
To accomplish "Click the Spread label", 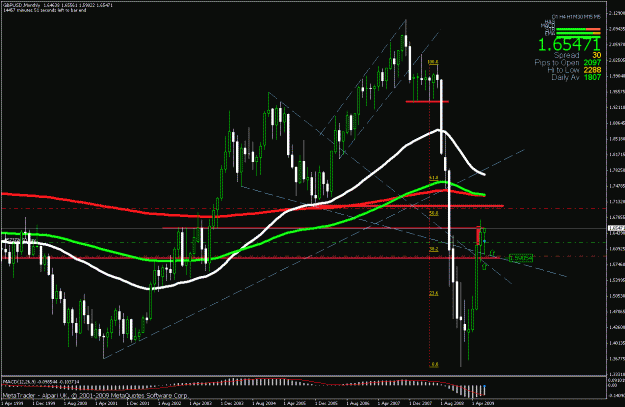I will click(x=566, y=55).
